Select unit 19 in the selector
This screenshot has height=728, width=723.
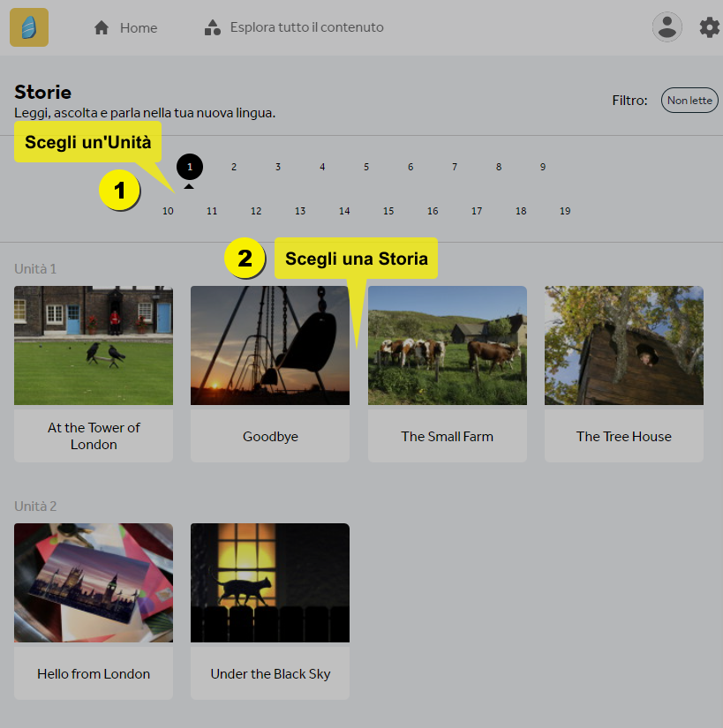(565, 211)
